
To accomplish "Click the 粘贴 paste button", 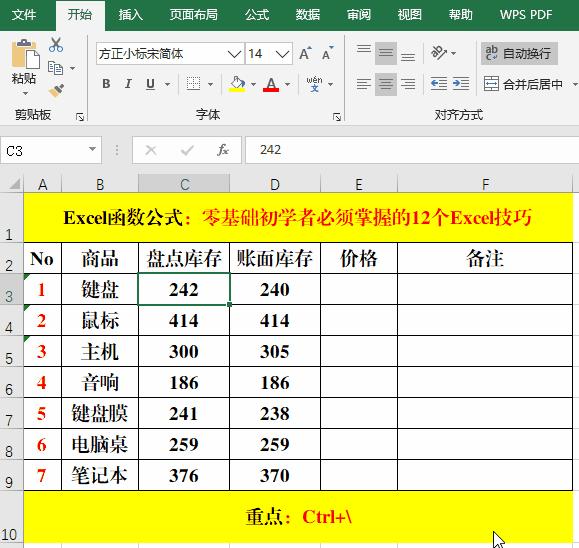I will tap(24, 66).
